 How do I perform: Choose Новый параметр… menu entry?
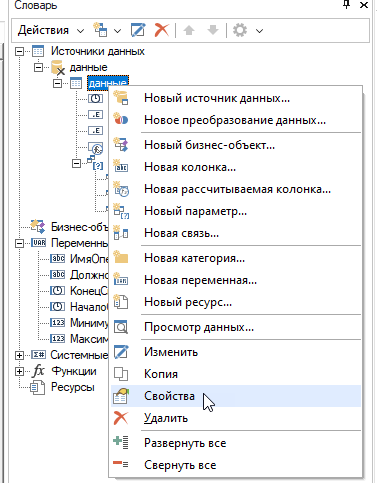tap(236, 211)
